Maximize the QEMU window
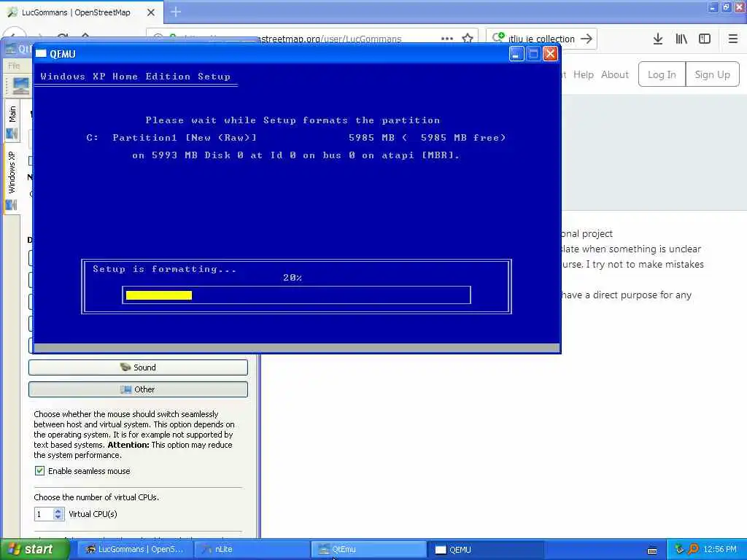This screenshot has width=747, height=560. click(x=533, y=53)
